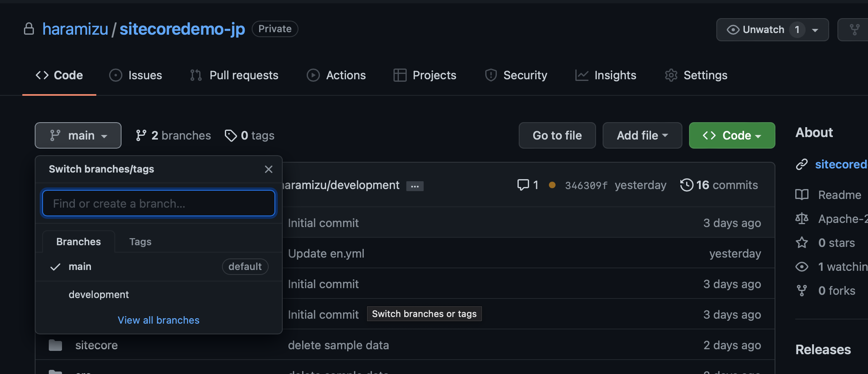Click the eye icon beside 1 watching

tap(802, 267)
